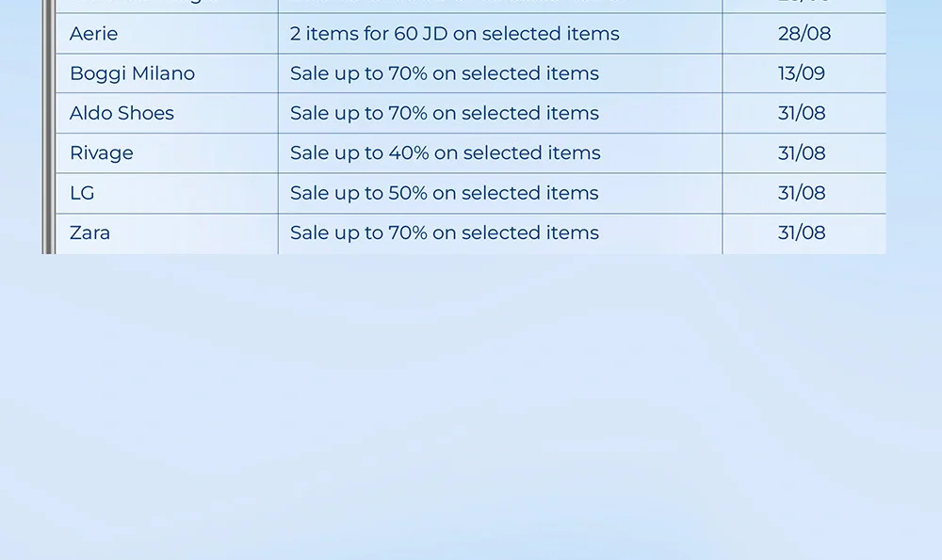Viewport: 942px width, 560px height.
Task: Click the 31/08 date in LG row
Action: coord(802,193)
